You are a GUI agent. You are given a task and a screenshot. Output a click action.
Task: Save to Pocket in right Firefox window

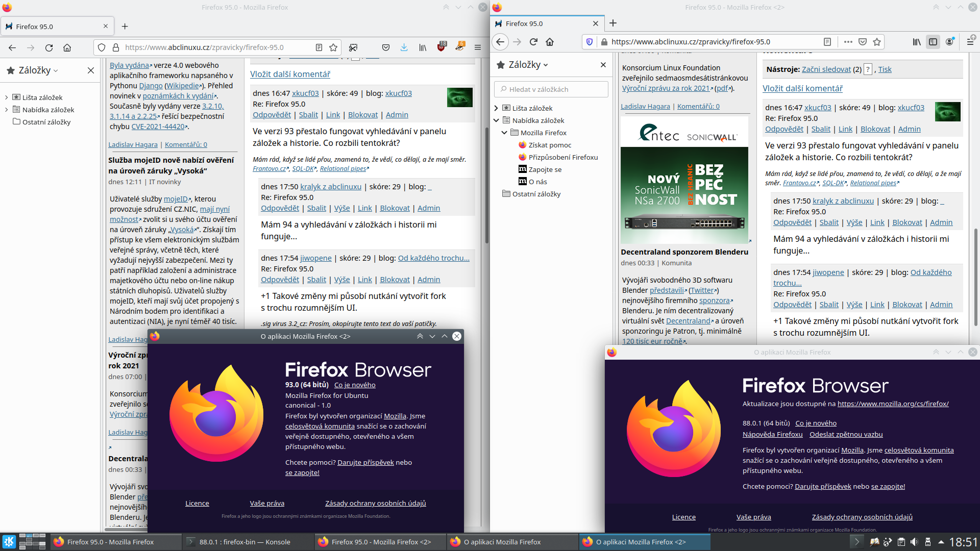coord(863,42)
